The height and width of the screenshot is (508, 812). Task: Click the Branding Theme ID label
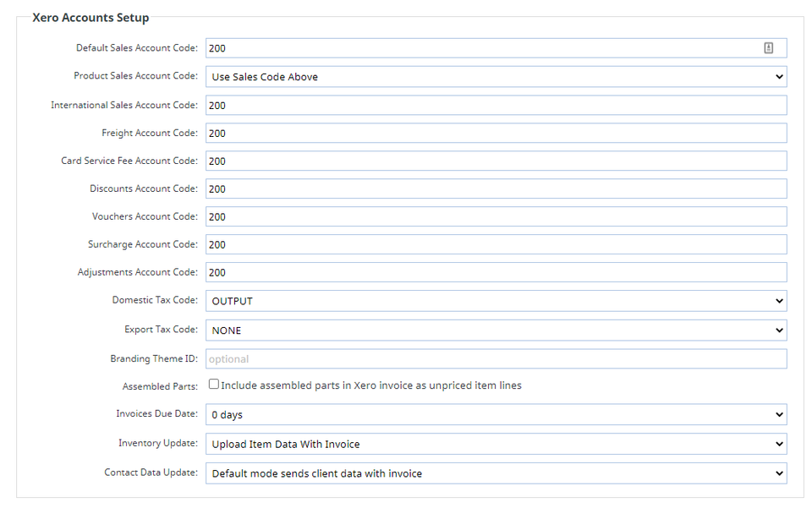(x=154, y=358)
